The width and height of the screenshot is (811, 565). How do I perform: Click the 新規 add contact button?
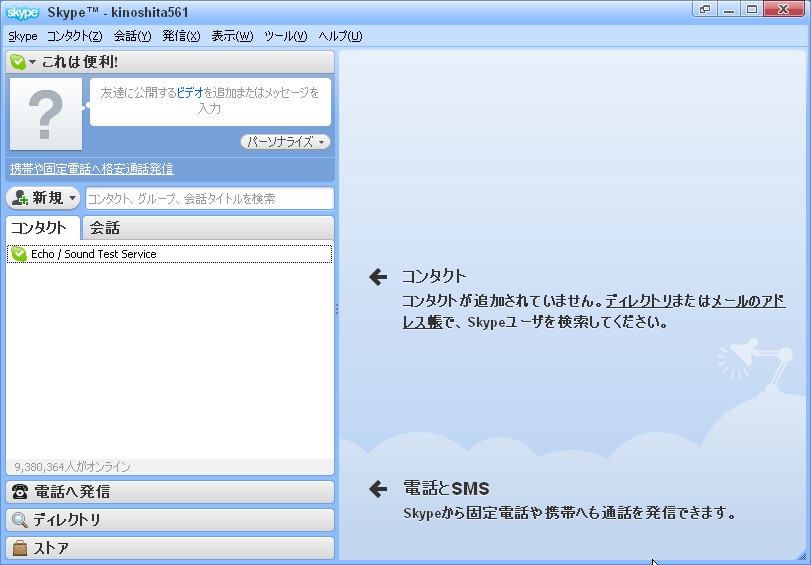pos(42,198)
